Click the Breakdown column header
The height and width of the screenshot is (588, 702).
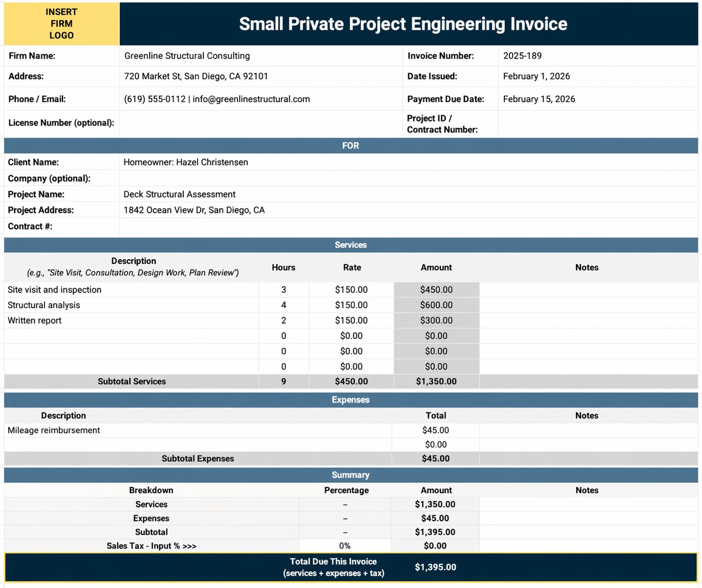click(x=151, y=490)
